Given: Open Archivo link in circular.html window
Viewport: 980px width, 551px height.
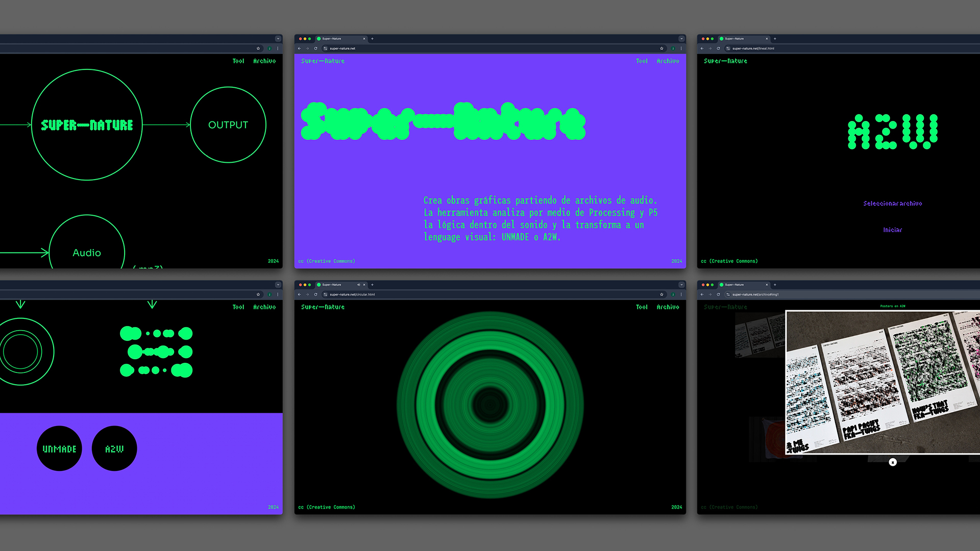Looking at the screenshot, I should [668, 307].
